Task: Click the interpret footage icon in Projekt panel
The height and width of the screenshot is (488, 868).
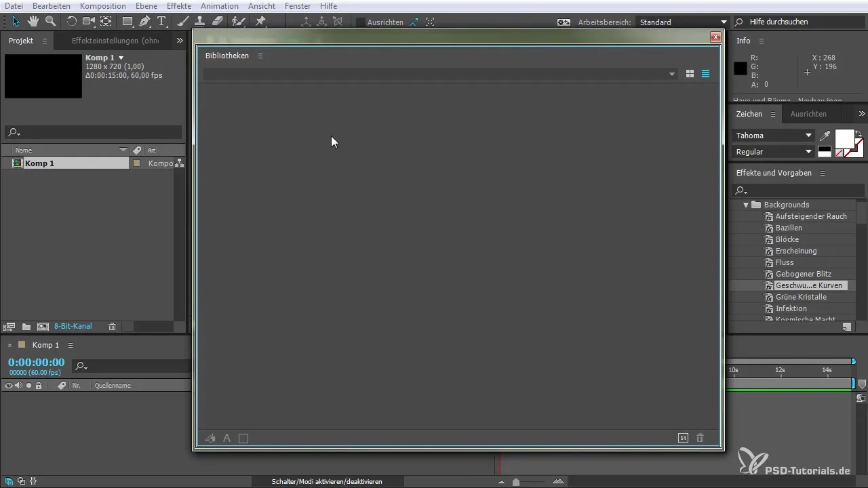Action: (x=9, y=327)
